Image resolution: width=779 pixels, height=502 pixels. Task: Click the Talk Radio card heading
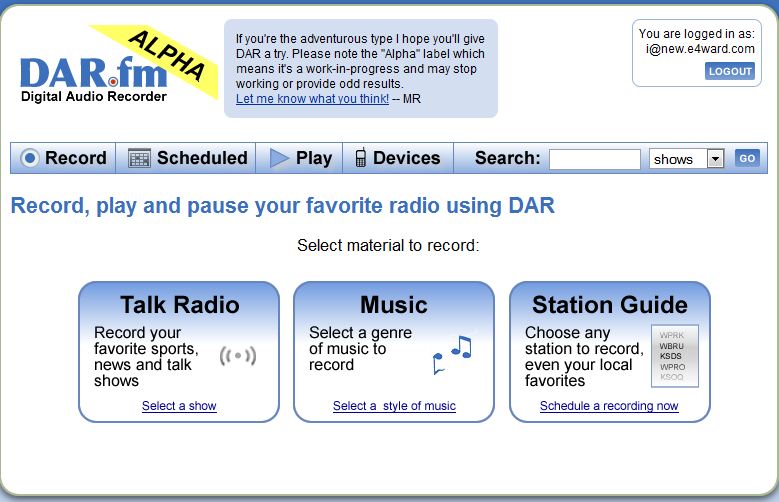click(x=179, y=305)
